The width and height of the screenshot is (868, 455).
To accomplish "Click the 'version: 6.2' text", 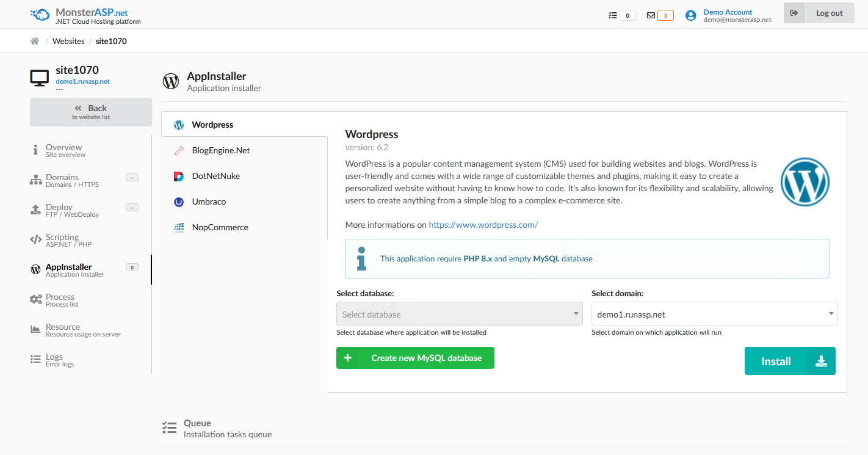I will pos(367,147).
